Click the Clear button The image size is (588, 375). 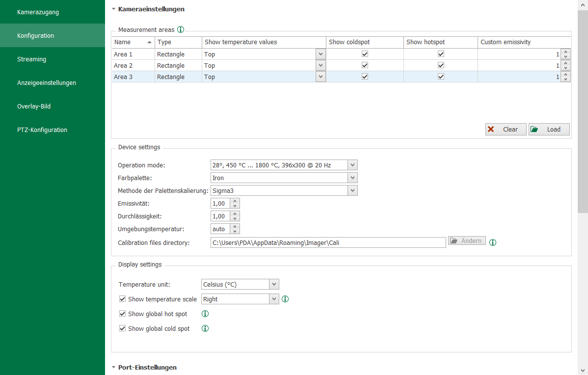pyautogui.click(x=506, y=130)
